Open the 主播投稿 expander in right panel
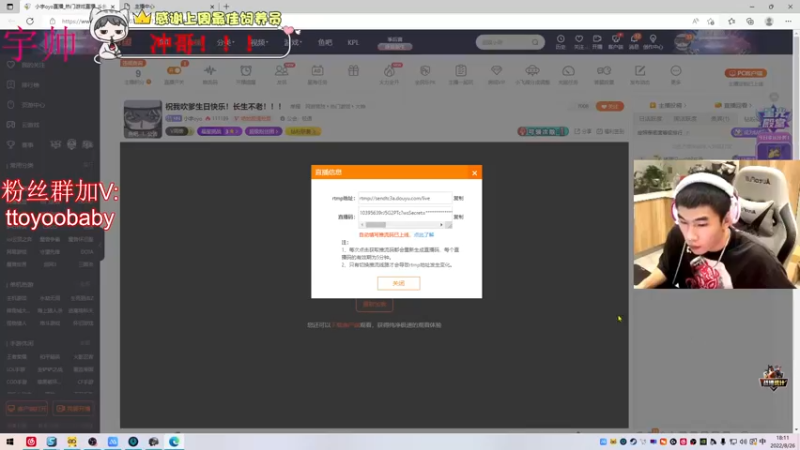The height and width of the screenshot is (450, 800). coord(668,105)
